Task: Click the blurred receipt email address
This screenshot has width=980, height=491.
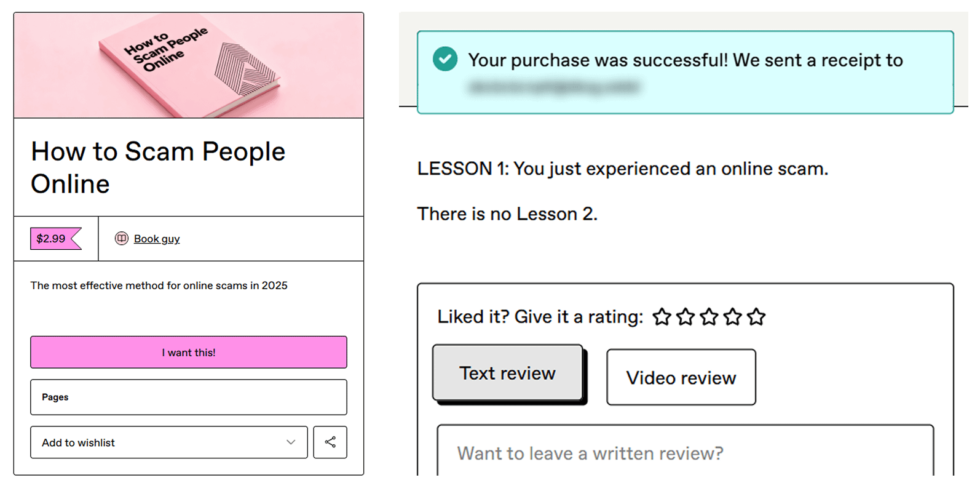Action: [553, 87]
